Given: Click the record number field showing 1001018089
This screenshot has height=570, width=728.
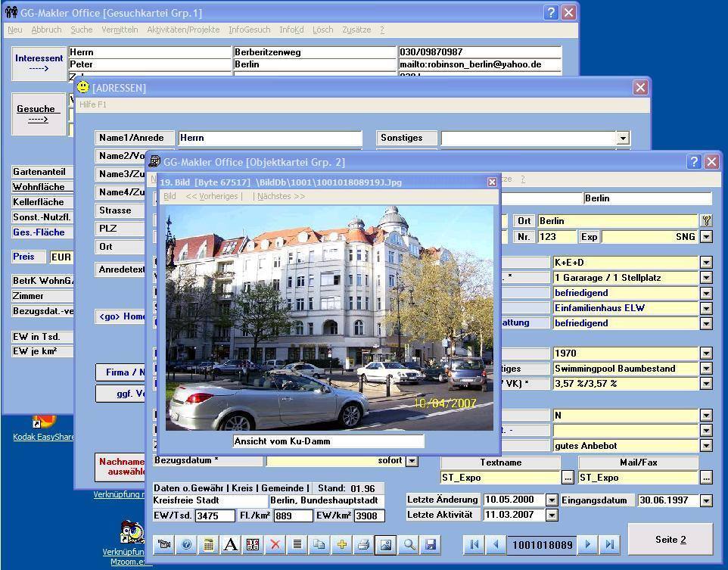Looking at the screenshot, I should [543, 544].
